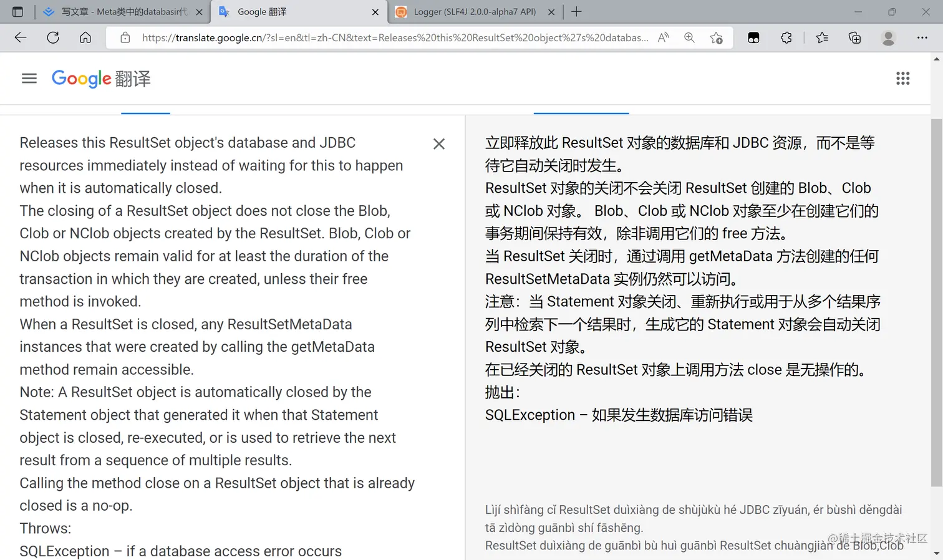The width and height of the screenshot is (943, 560).
Task: Click the translate.google.cn address bar
Action: point(394,37)
